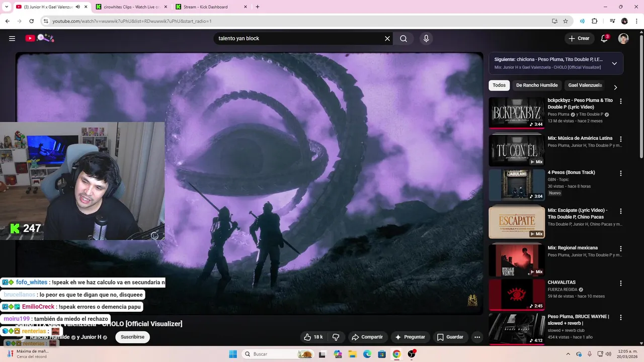Image resolution: width=644 pixels, height=362 pixels.
Task: Open options for 4 Pesos (Bonus Track)
Action: tap(621, 173)
